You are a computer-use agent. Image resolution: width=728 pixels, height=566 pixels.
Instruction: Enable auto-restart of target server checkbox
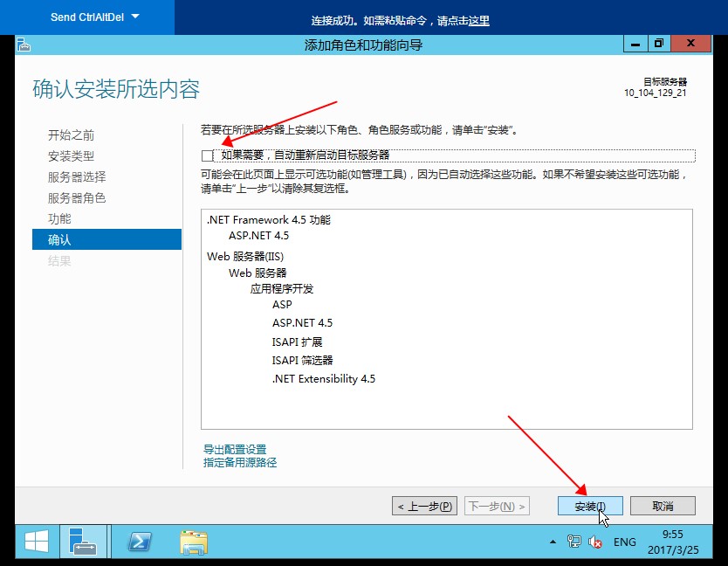207,155
